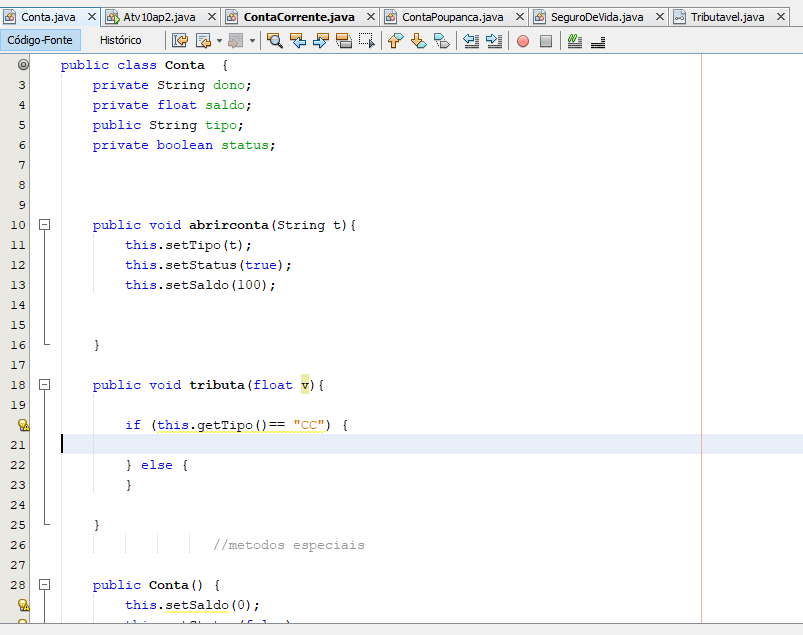Start macro recording with red circle
This screenshot has width=803, height=635.
522,41
